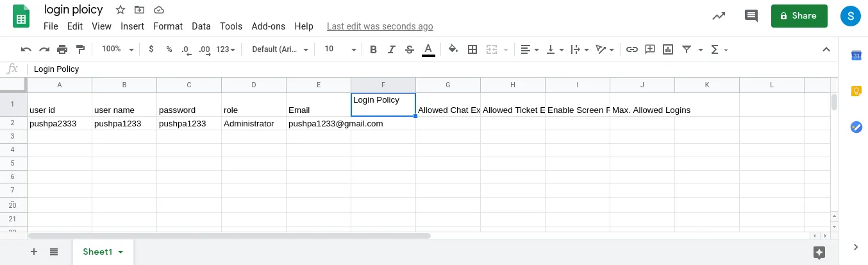
Task: Open the Format menu
Action: coord(168,26)
